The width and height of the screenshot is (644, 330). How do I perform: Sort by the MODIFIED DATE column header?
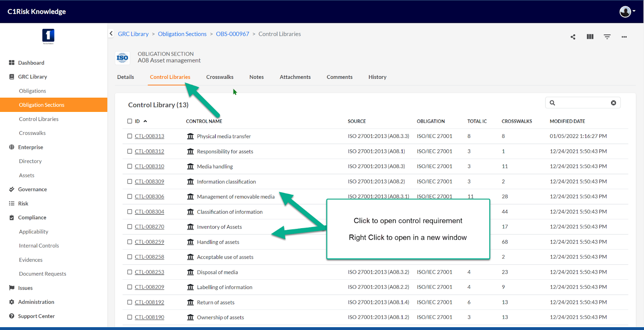567,121
